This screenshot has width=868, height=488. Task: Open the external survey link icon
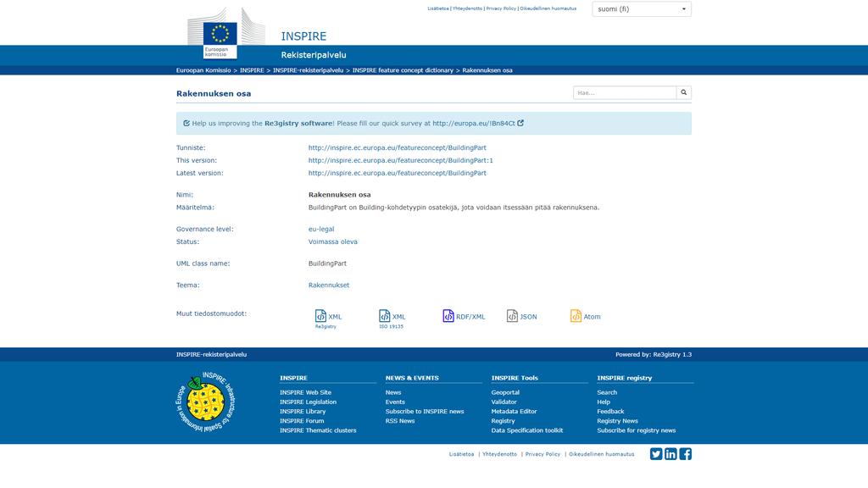pyautogui.click(x=520, y=123)
